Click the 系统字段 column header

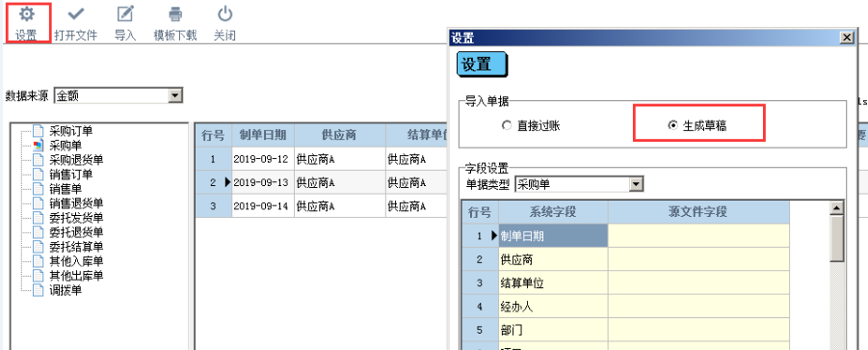coord(553,212)
